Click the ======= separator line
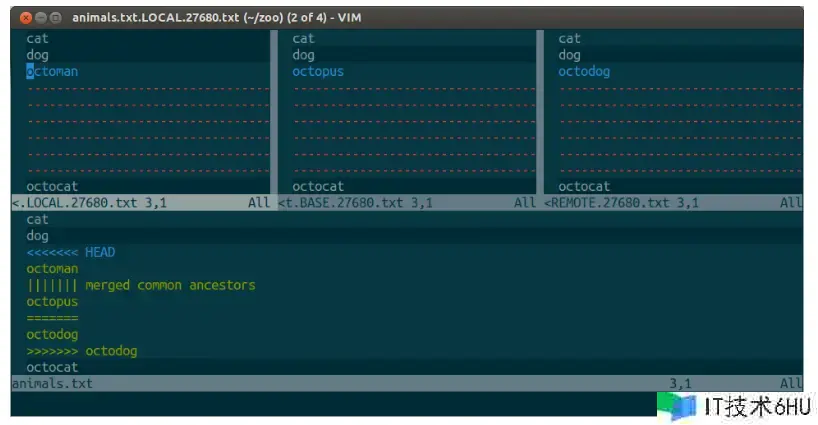818x425 pixels. [52, 318]
